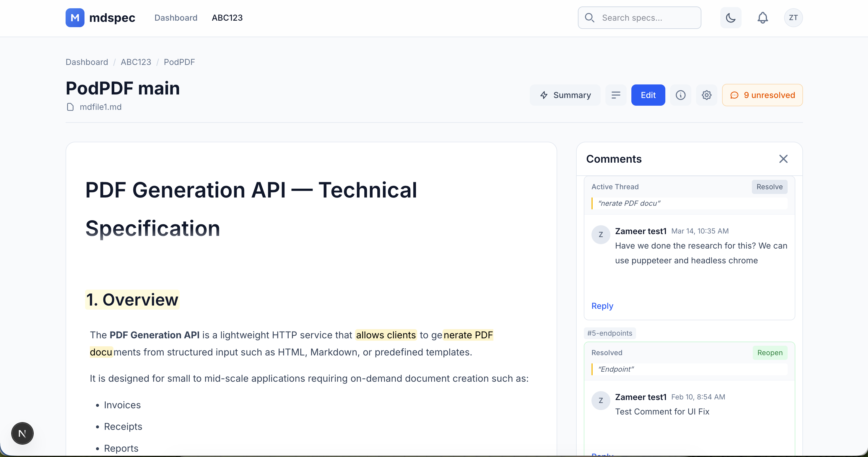Click the blue Edit button
The height and width of the screenshot is (457, 868).
click(648, 95)
